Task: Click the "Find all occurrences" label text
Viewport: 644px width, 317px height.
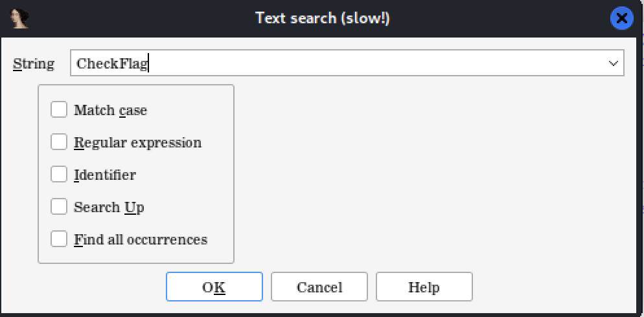Action: coord(141,240)
